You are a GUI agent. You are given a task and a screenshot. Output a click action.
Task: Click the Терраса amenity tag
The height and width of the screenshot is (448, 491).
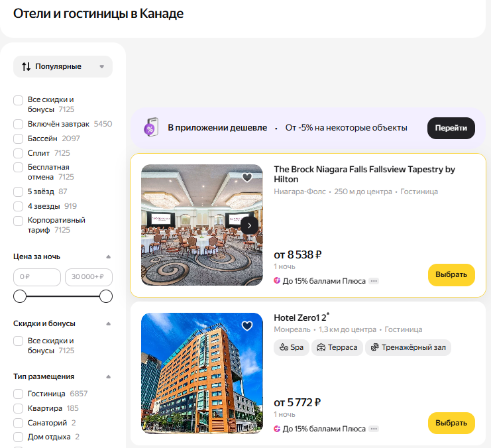[337, 347]
